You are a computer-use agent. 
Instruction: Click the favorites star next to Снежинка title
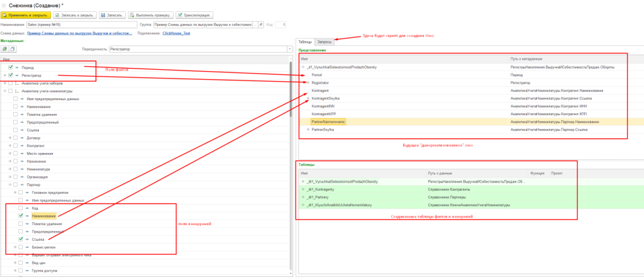(4, 4)
